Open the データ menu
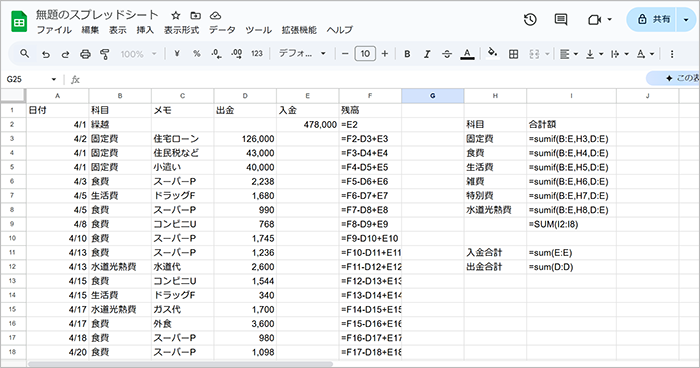 coord(222,30)
